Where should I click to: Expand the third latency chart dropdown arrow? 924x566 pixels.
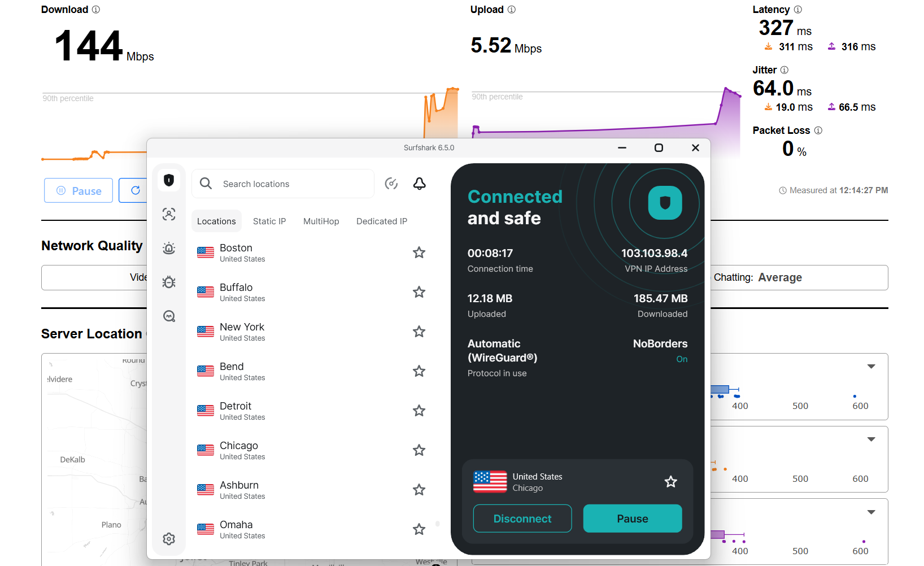pos(871,512)
